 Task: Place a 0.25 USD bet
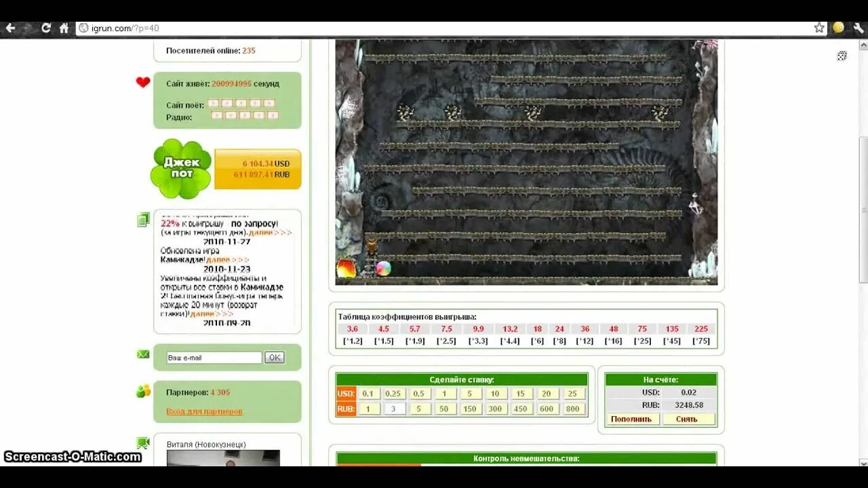tap(393, 394)
